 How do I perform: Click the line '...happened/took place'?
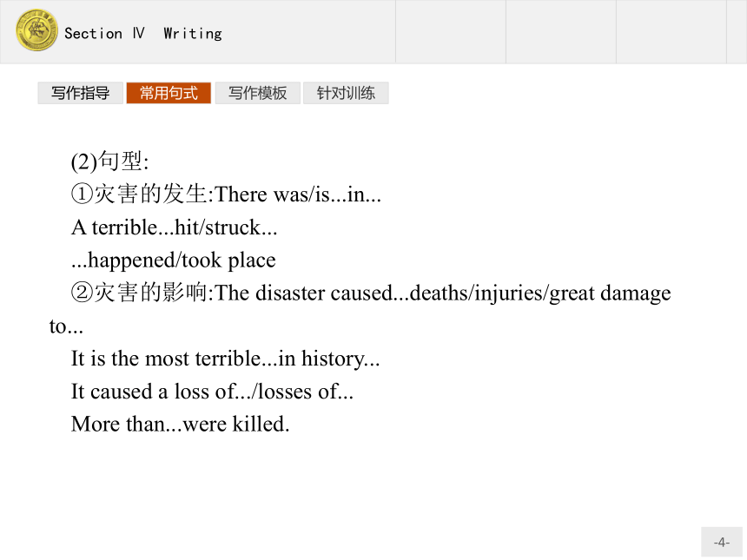tap(174, 260)
